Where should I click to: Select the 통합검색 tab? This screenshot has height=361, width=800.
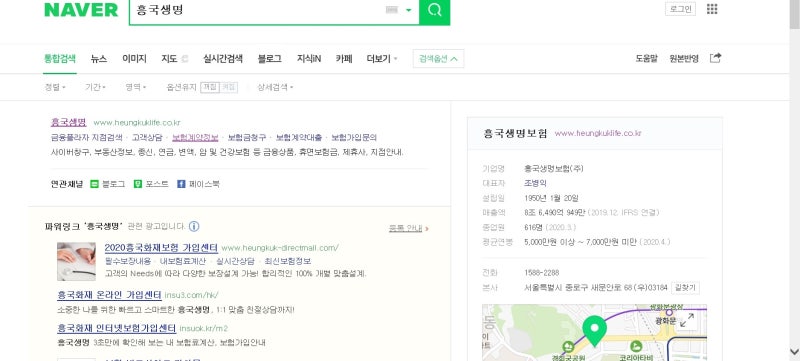(x=60, y=59)
